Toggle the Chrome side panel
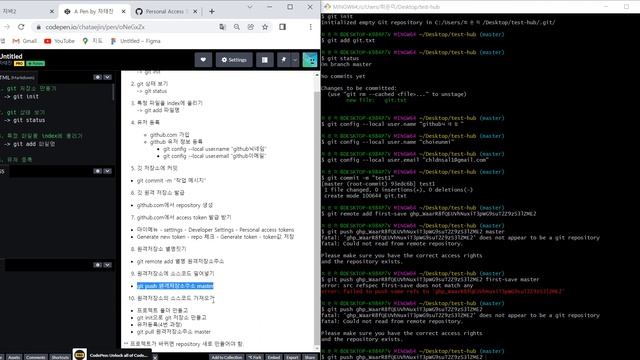 pyautogui.click(x=282, y=27)
